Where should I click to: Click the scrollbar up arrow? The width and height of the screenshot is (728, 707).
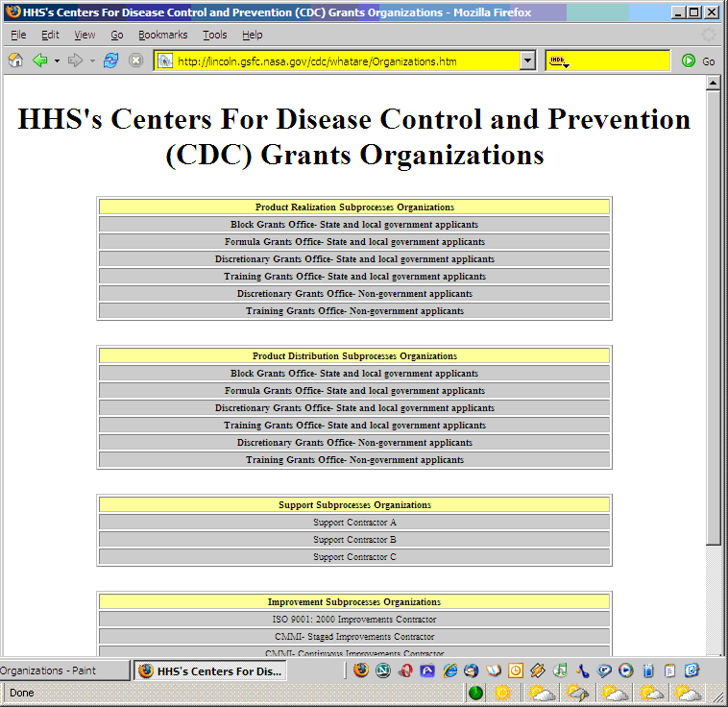click(713, 83)
